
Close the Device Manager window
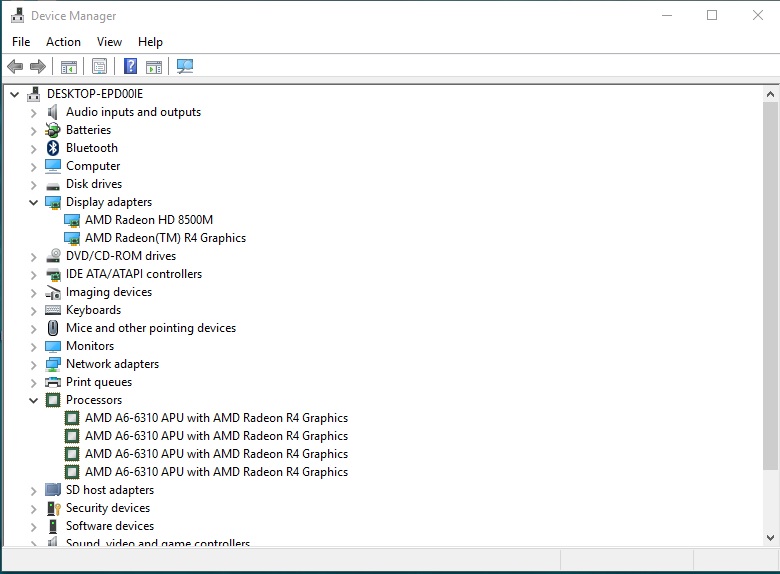pyautogui.click(x=758, y=15)
